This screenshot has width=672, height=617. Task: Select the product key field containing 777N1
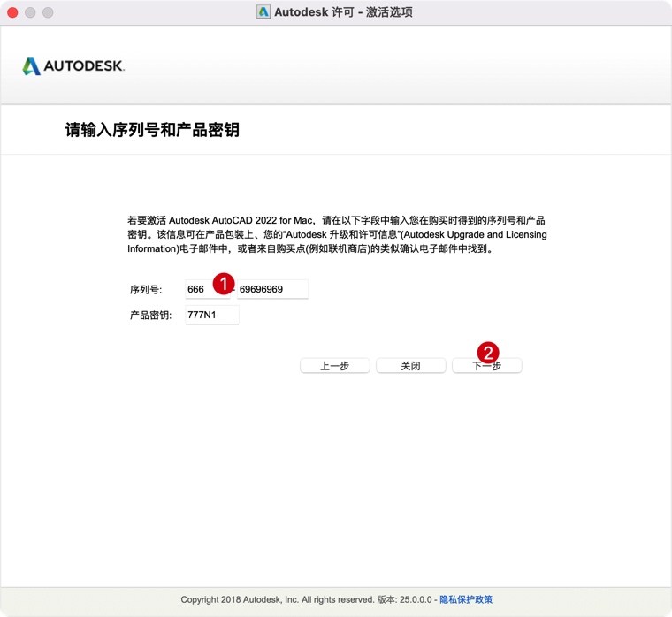pyautogui.click(x=211, y=315)
